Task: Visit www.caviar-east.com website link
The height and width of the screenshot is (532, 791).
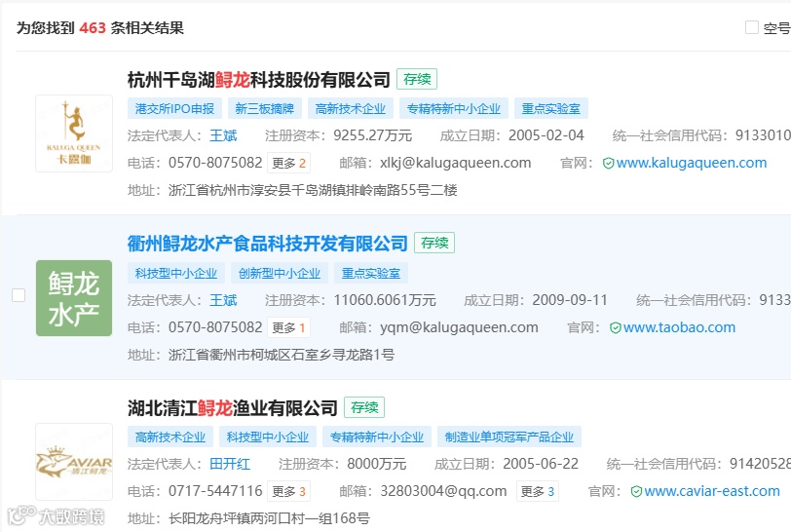Action: point(712,491)
